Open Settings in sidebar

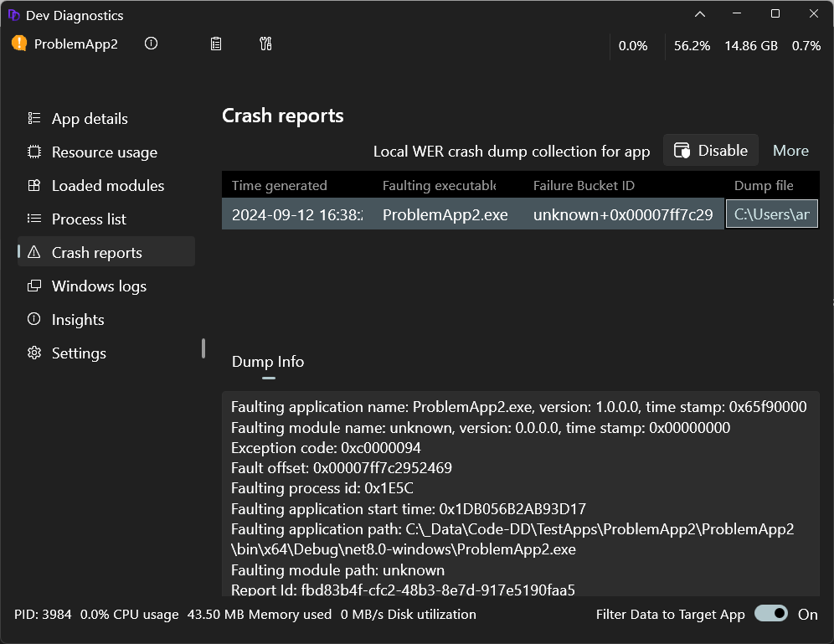(x=106, y=353)
